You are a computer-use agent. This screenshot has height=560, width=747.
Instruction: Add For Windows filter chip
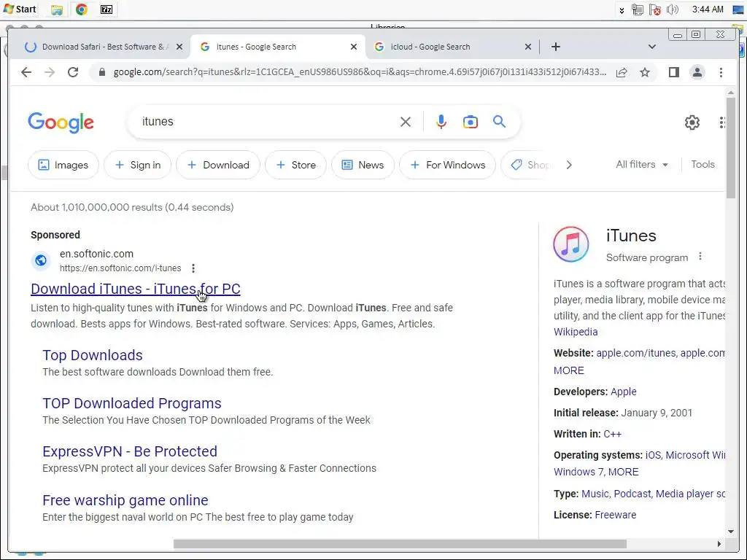448,165
